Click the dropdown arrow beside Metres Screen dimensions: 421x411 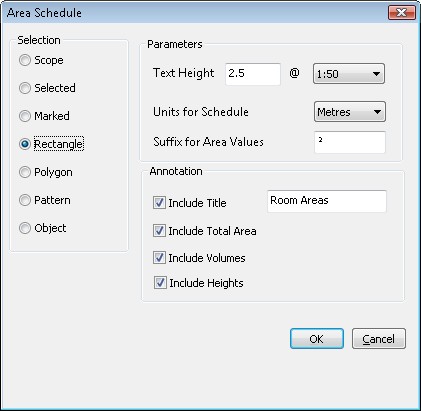click(x=377, y=112)
